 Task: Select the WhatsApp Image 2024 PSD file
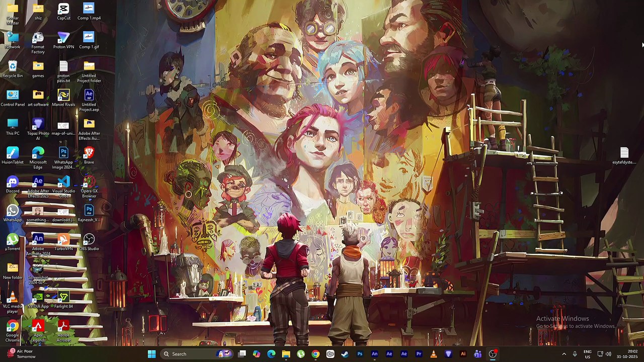pos(63,158)
